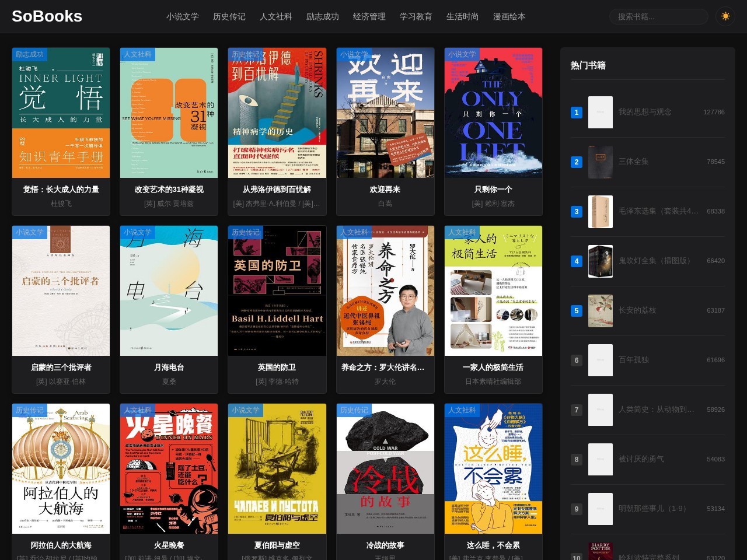Open hot book 被讨厌的勇气
Viewport: 747px width, 560px height.
tap(641, 459)
